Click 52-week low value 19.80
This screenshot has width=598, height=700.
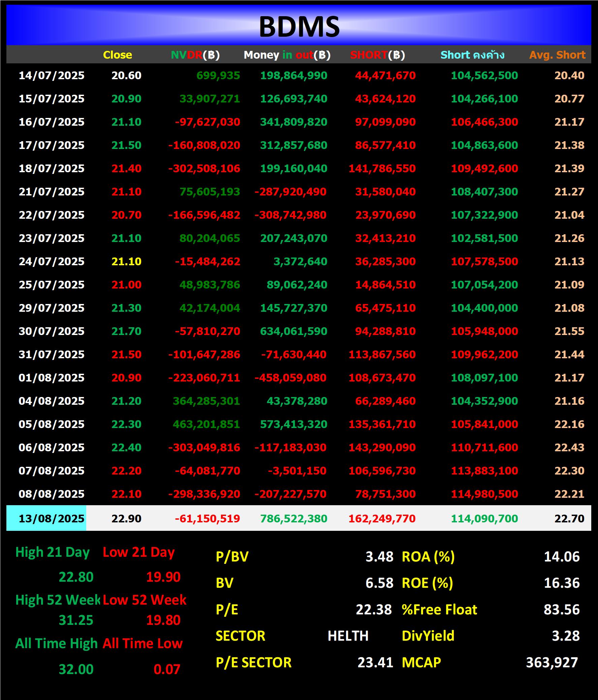point(163,620)
